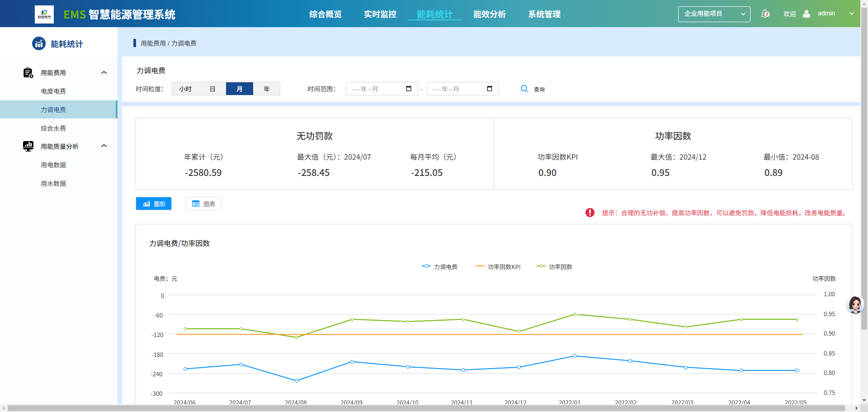Open start month calendar picker icon

coord(409,89)
